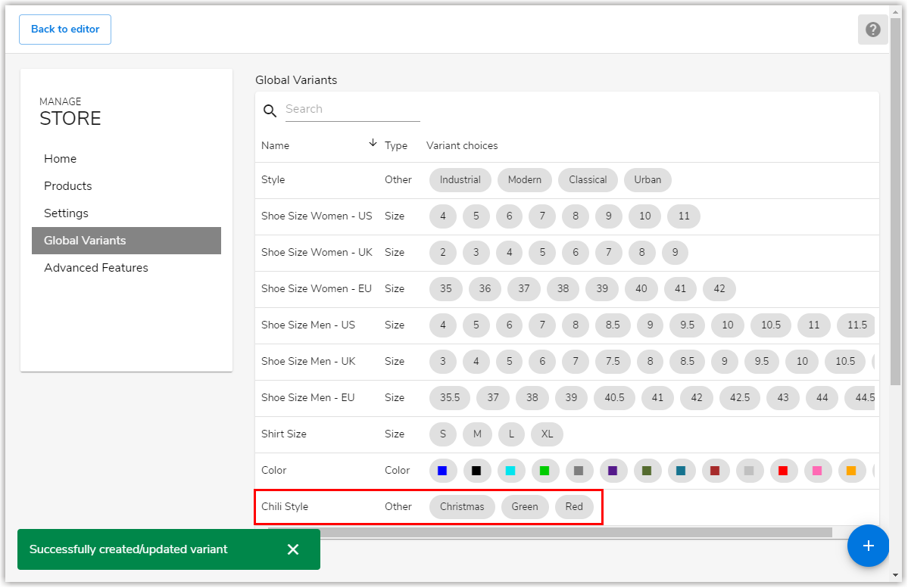Click chip 42.5 in Shoe Size Men - EU
The image size is (908, 588).
[739, 398]
